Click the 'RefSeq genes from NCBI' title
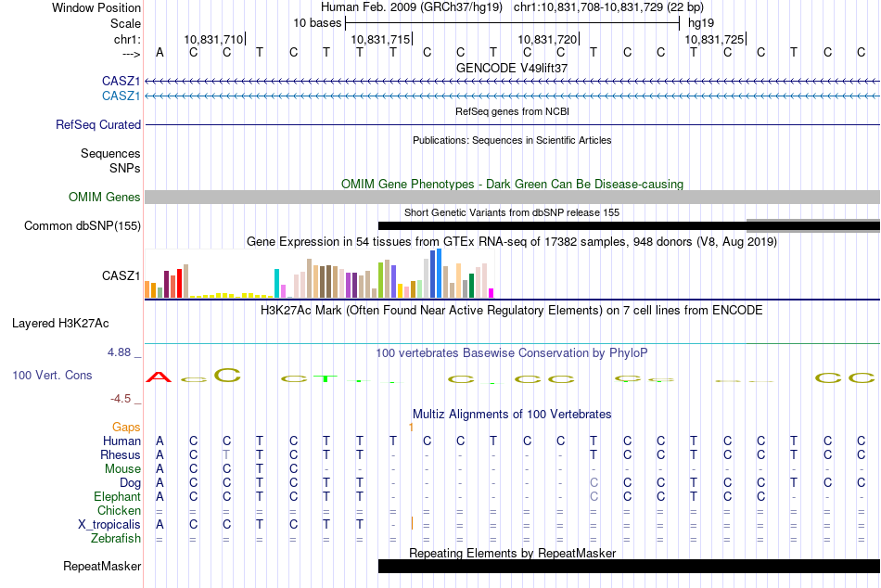The height and width of the screenshot is (588, 881). pyautogui.click(x=512, y=111)
